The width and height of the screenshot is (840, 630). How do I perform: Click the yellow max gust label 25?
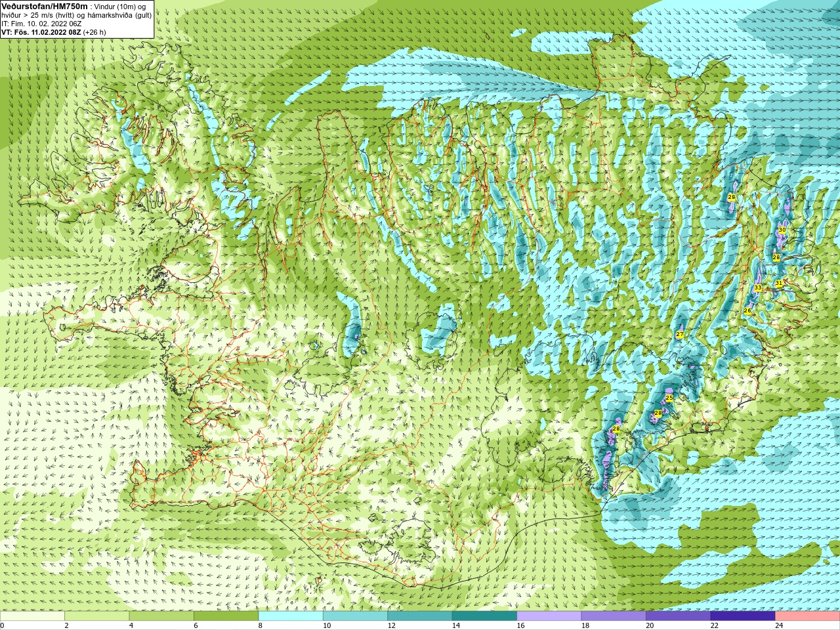click(669, 398)
